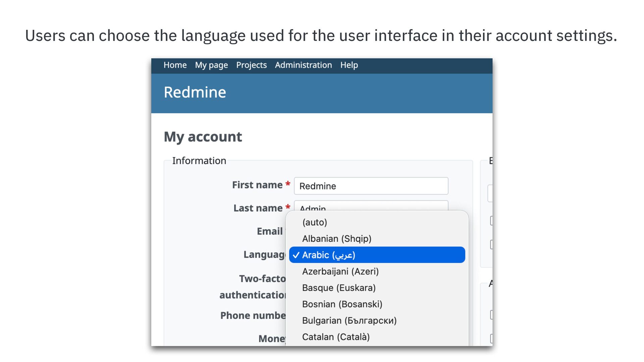Click the Email field label
644x362 pixels.
270,231
